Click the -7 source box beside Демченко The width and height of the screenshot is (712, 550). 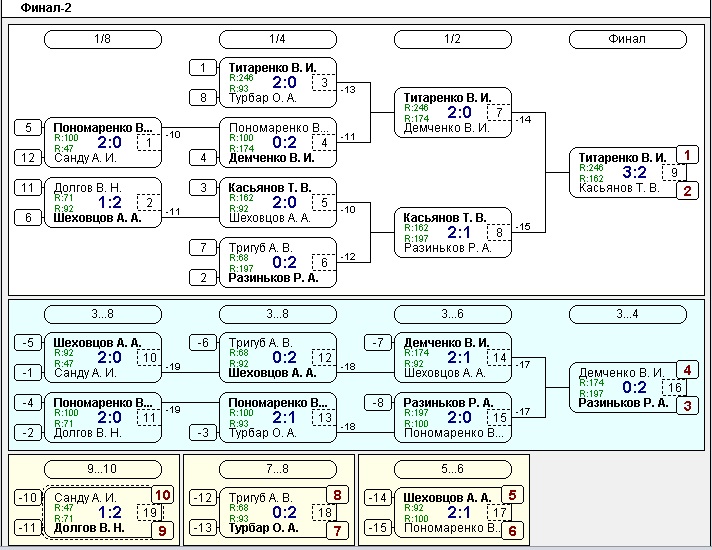(378, 342)
